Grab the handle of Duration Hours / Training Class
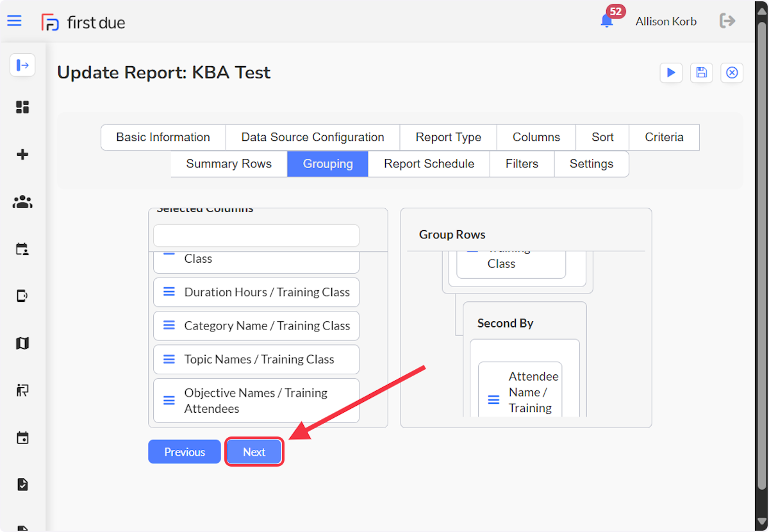Image resolution: width=769 pixels, height=532 pixels. pos(169,292)
